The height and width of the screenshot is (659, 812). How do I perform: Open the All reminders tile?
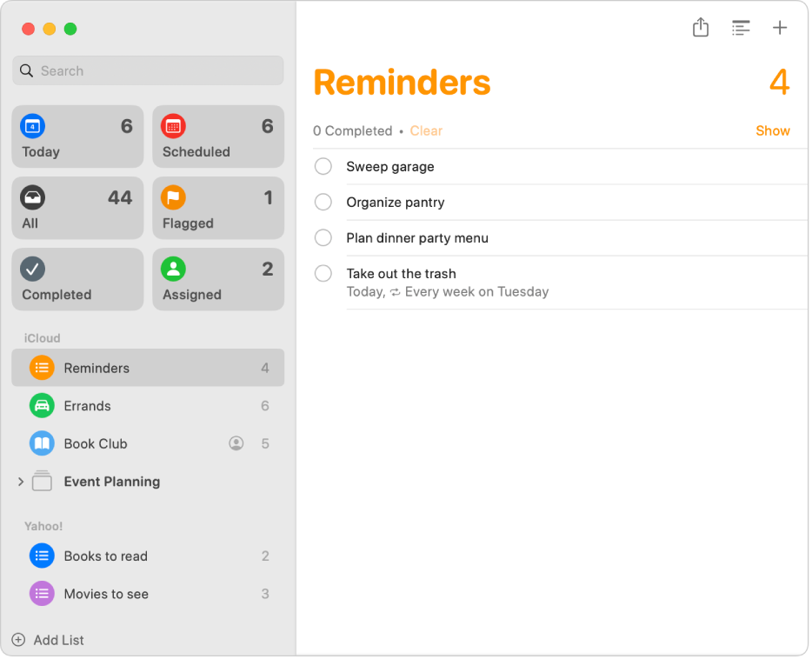click(77, 208)
